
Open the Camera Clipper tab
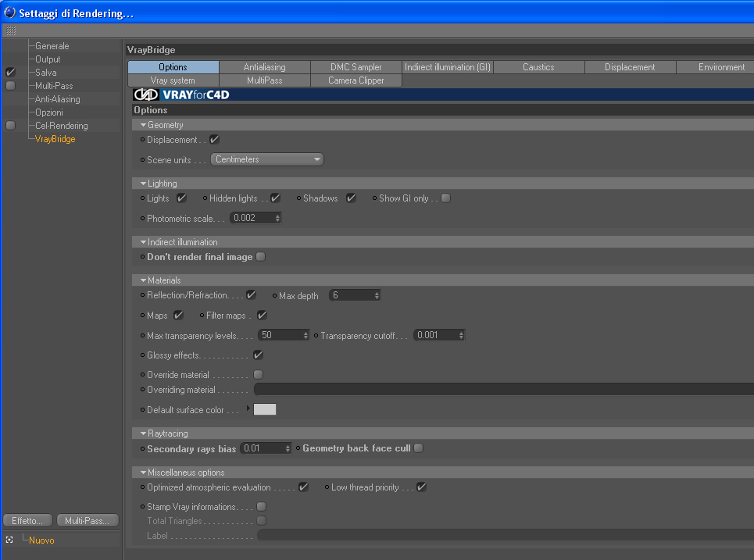pyautogui.click(x=356, y=80)
